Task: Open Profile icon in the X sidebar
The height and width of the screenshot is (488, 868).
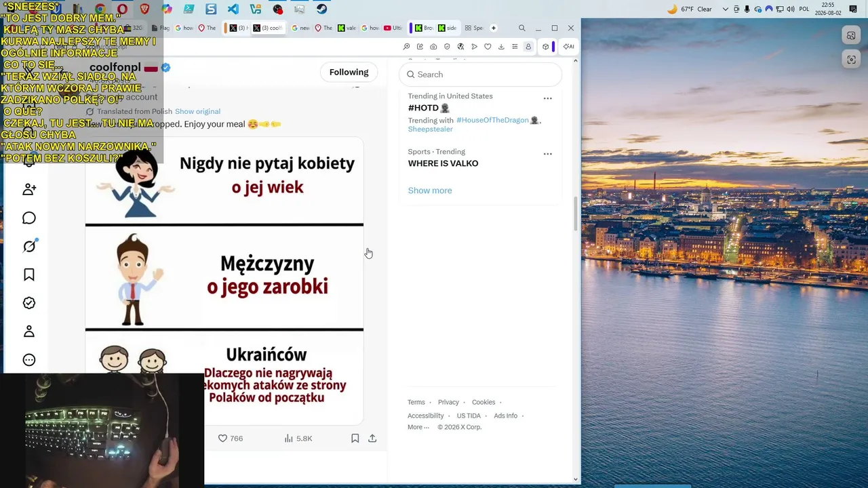Action: pyautogui.click(x=29, y=331)
